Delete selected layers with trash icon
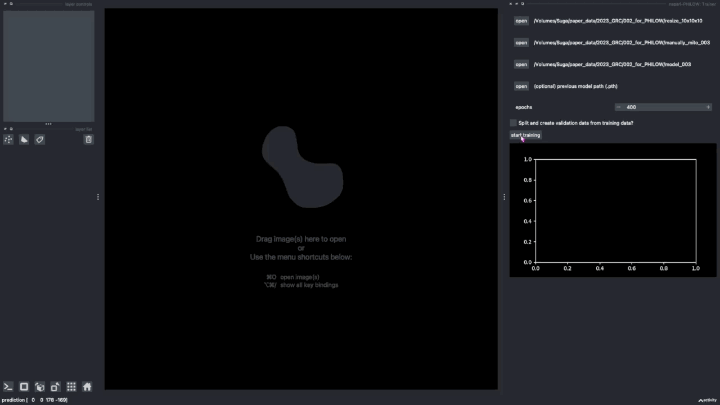 click(89, 140)
